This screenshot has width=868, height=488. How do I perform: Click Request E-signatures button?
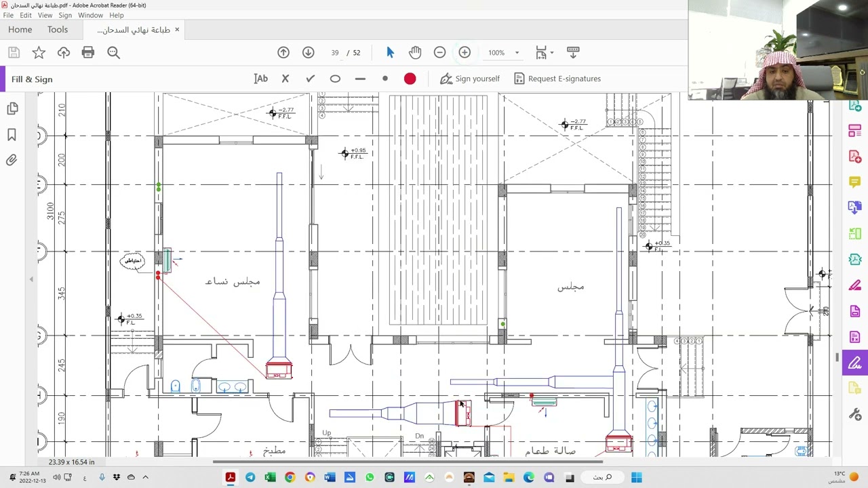pos(557,79)
